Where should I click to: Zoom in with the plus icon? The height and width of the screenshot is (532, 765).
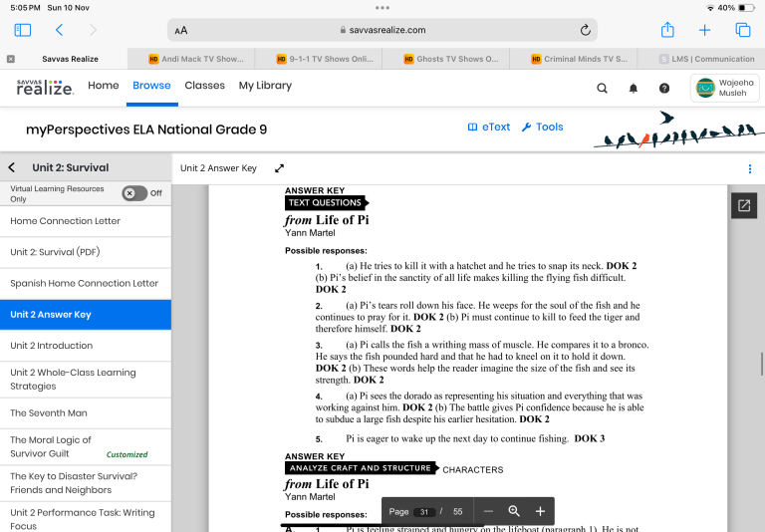tap(540, 511)
